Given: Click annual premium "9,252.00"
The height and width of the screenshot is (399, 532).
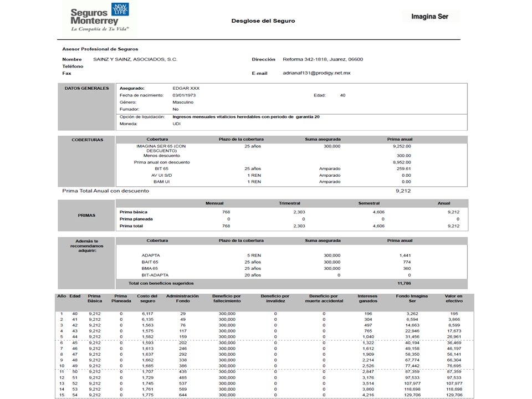Looking at the screenshot, I should [402, 146].
